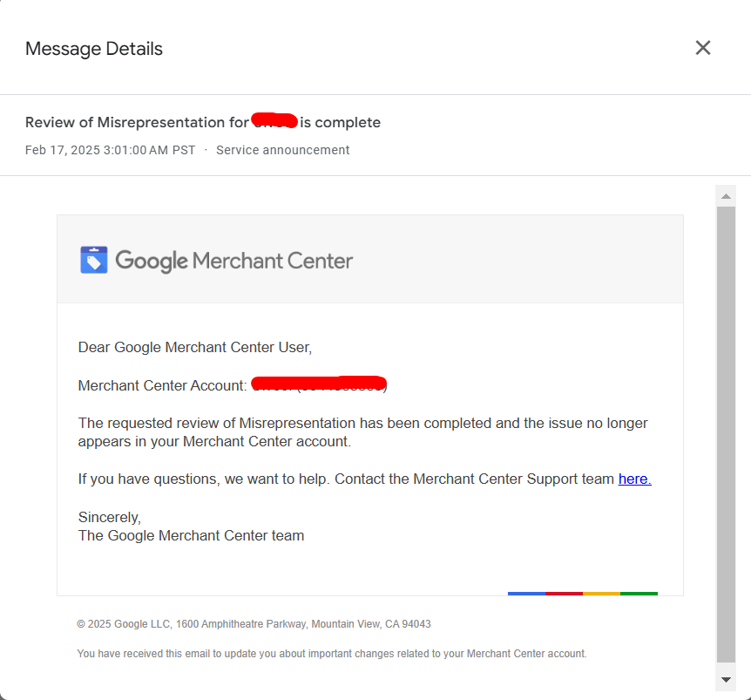Click the Google Merchant Center wordmark
Screen dimensions: 751x700
(233, 261)
